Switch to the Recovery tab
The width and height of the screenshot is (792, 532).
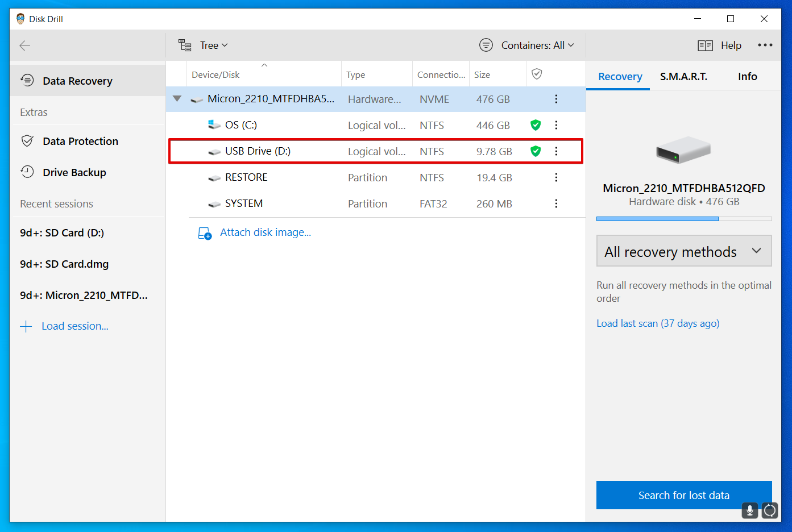pos(620,77)
